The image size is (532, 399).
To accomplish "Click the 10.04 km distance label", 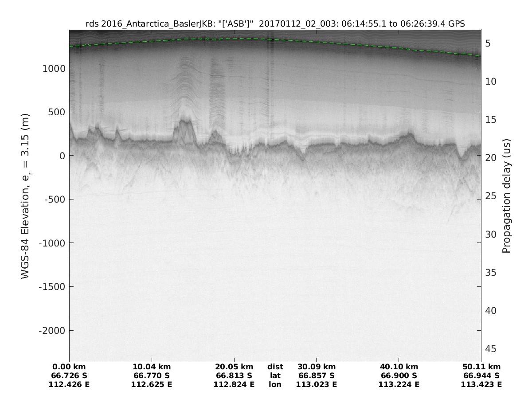I will tap(152, 367).
